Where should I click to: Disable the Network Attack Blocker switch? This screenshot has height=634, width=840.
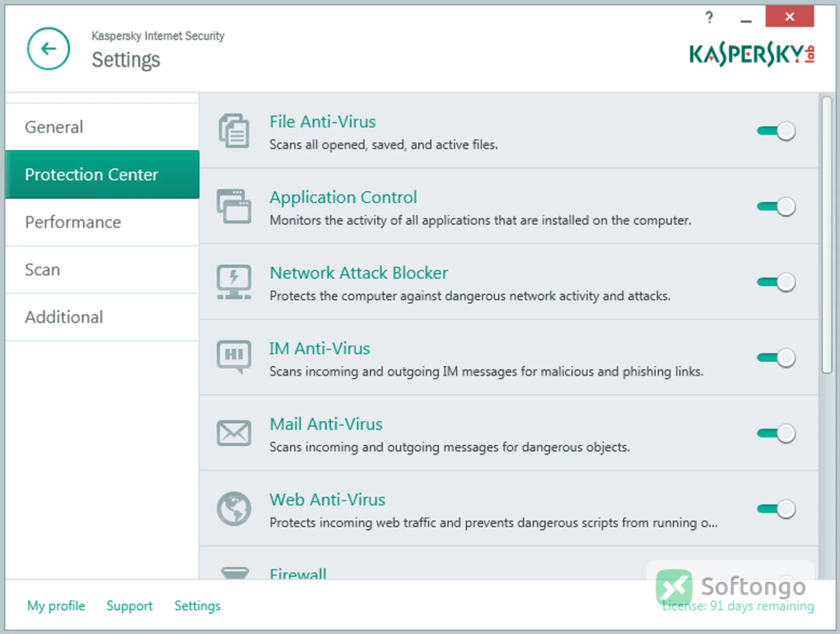[776, 282]
